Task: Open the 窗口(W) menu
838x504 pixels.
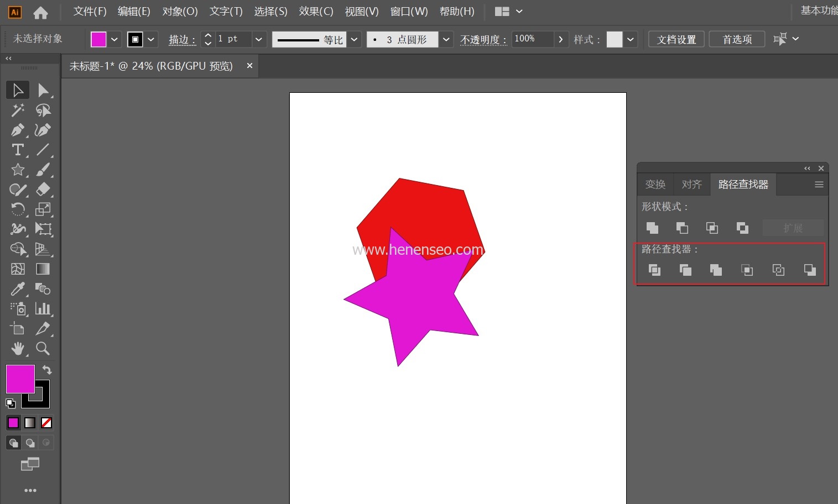Action: [409, 11]
